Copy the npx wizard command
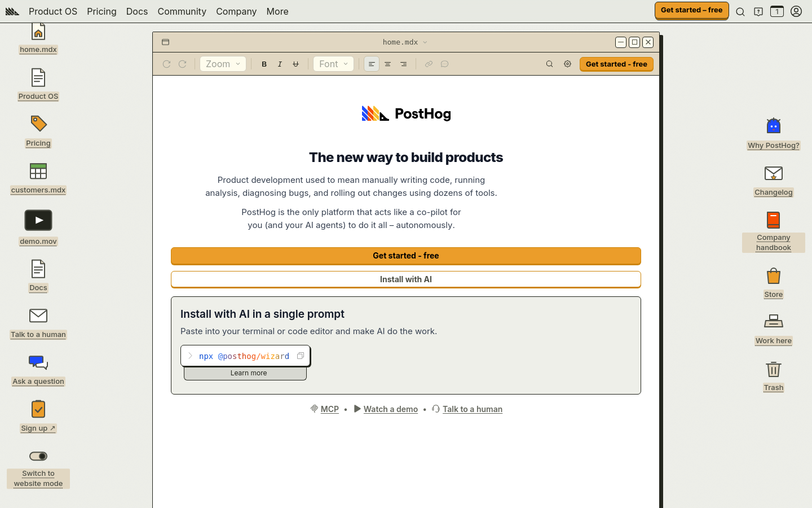The height and width of the screenshot is (508, 812). [x=301, y=356]
